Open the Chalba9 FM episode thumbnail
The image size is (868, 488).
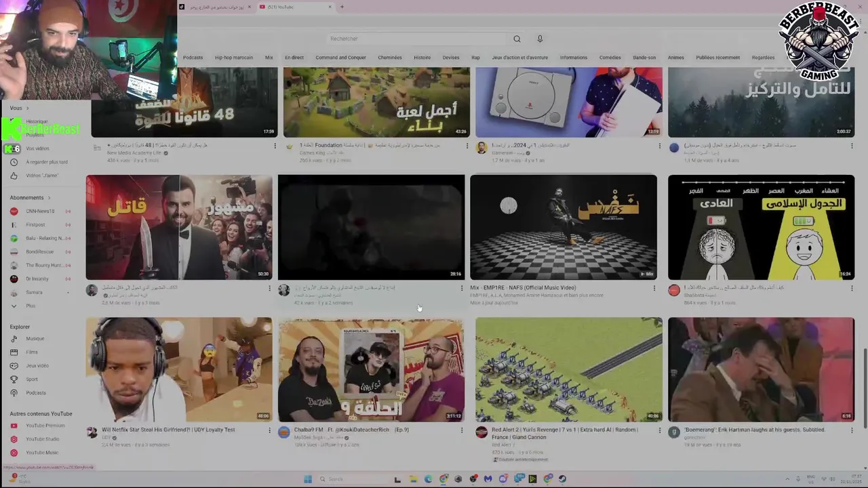(372, 369)
